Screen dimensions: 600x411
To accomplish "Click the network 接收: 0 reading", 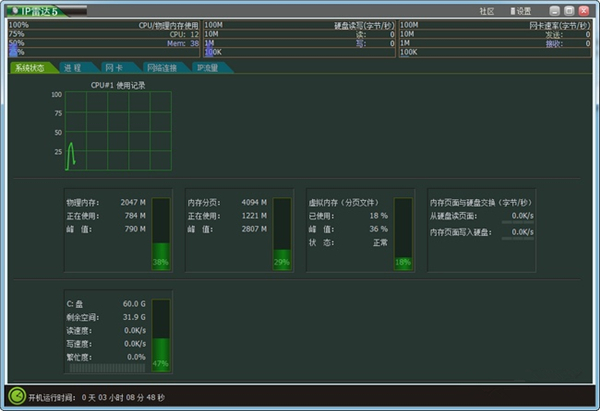I will click(568, 44).
